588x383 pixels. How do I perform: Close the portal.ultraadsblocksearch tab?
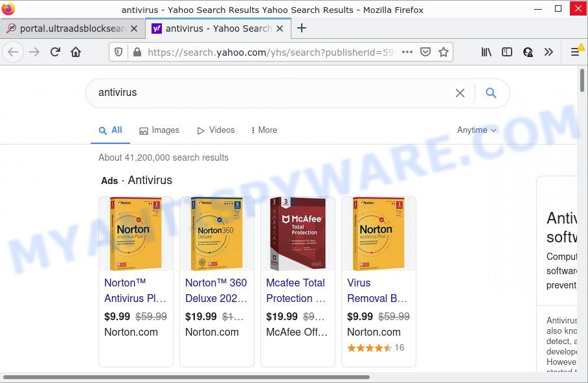(134, 29)
